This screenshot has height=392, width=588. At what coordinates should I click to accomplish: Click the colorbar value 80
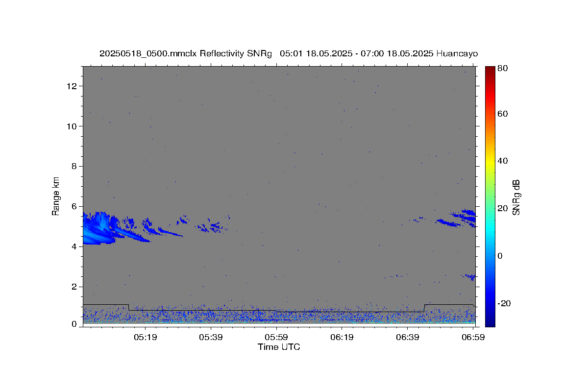coord(502,69)
